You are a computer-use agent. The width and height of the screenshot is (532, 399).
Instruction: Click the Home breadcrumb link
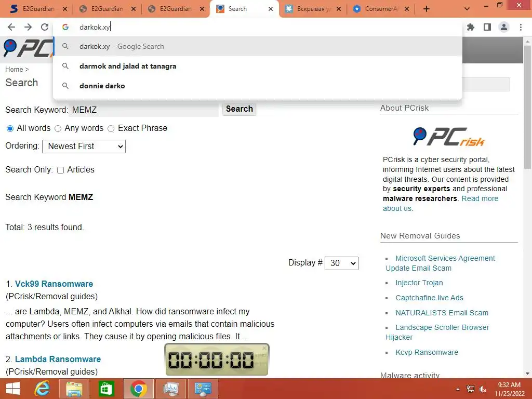[14, 69]
